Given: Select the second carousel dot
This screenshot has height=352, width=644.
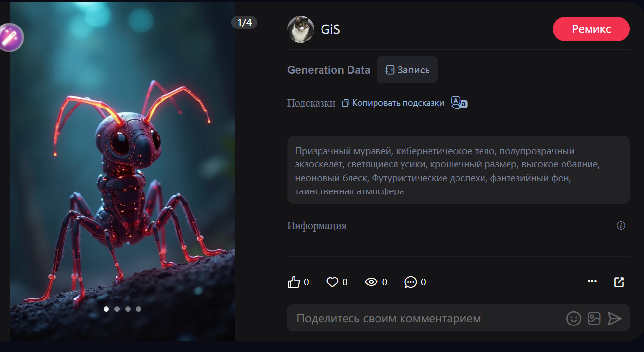Looking at the screenshot, I should [117, 309].
